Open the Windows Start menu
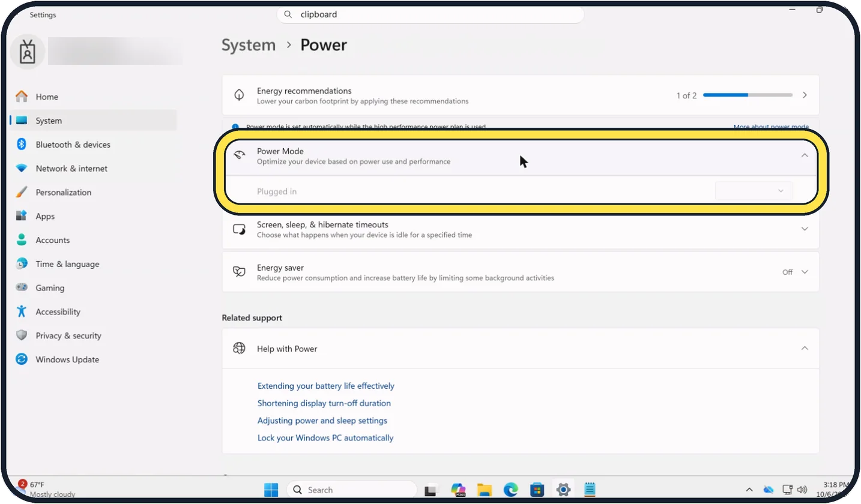Image resolution: width=861 pixels, height=504 pixels. click(271, 490)
